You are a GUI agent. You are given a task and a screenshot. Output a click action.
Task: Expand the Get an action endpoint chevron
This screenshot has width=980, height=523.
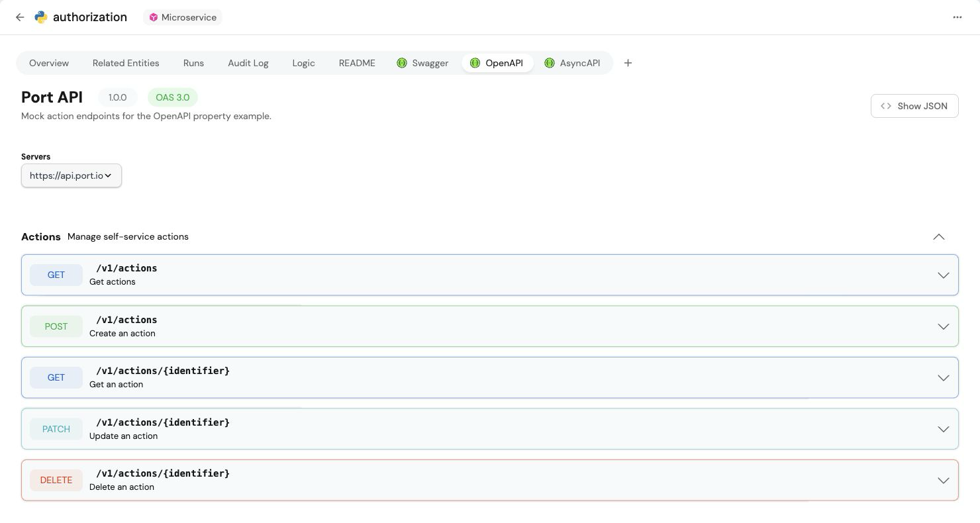943,378
